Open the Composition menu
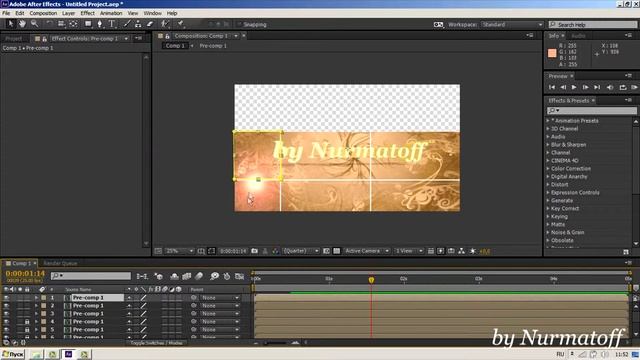Image resolution: width=640 pixels, height=360 pixels. tap(43, 13)
